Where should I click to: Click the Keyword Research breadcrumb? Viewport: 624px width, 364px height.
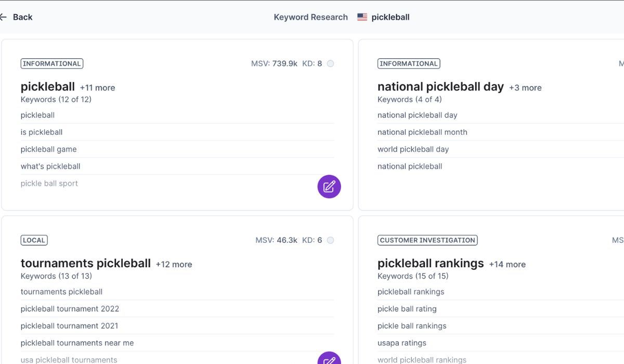tap(310, 17)
